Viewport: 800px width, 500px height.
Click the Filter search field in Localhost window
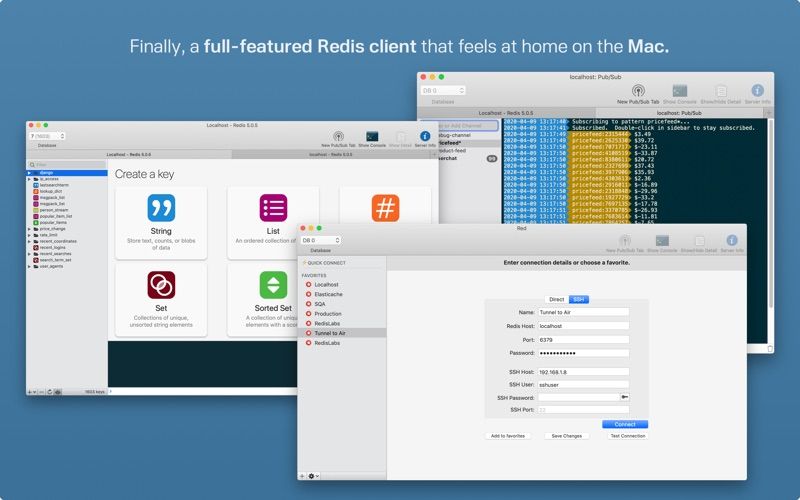[67, 165]
